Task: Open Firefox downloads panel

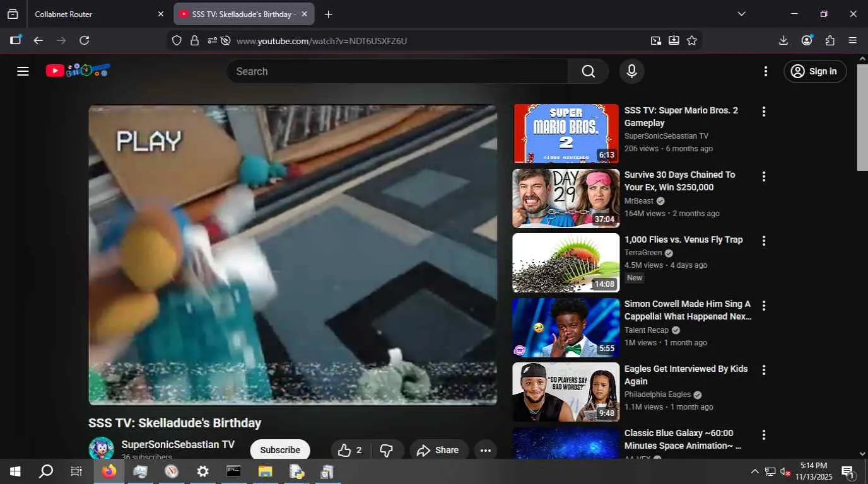Action: point(783,40)
